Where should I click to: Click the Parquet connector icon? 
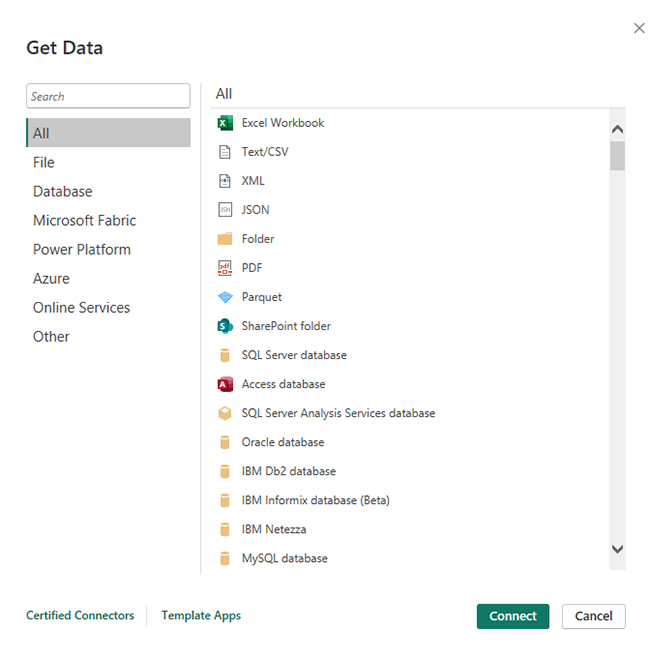(225, 297)
